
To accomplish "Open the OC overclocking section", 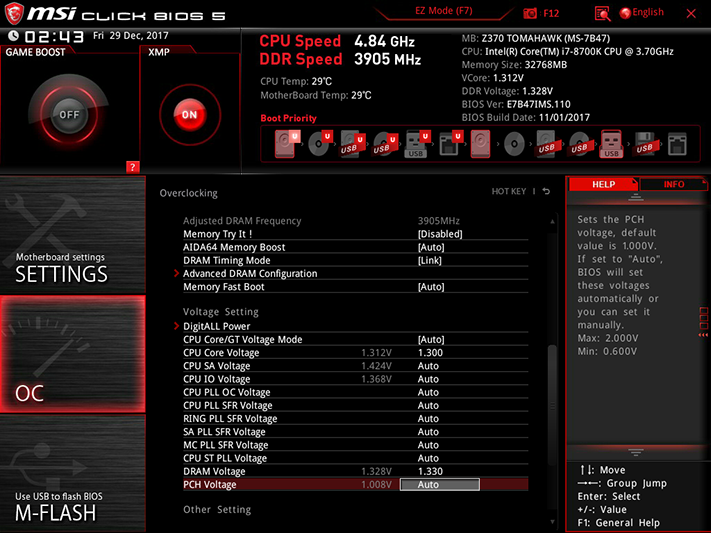I will pyautogui.click(x=73, y=354).
